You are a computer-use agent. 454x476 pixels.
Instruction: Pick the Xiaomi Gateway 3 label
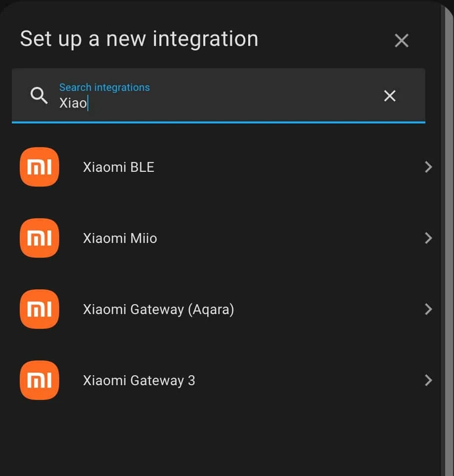[x=139, y=381]
